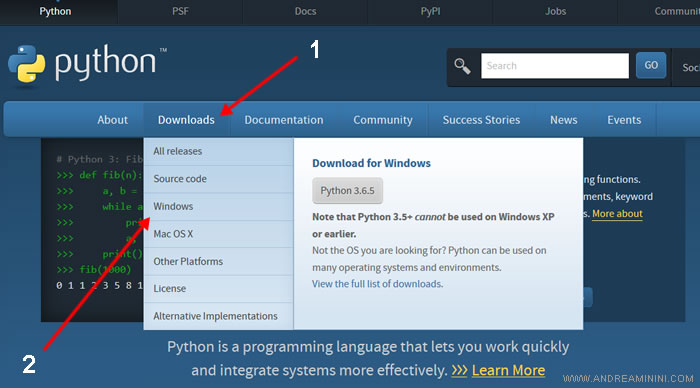Open the Success Stories menu
Image resolution: width=700 pixels, height=388 pixels.
481,120
